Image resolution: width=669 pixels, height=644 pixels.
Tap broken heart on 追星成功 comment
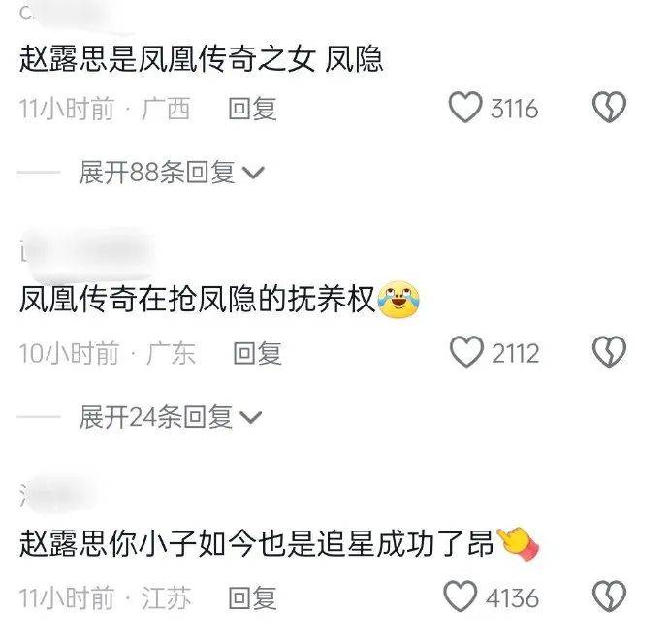click(610, 596)
